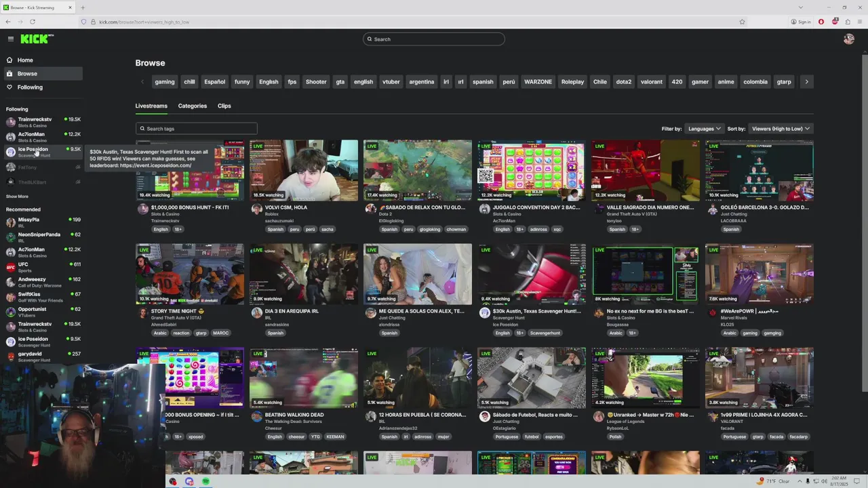Switch to the Categories tab
The image size is (868, 488).
[193, 106]
